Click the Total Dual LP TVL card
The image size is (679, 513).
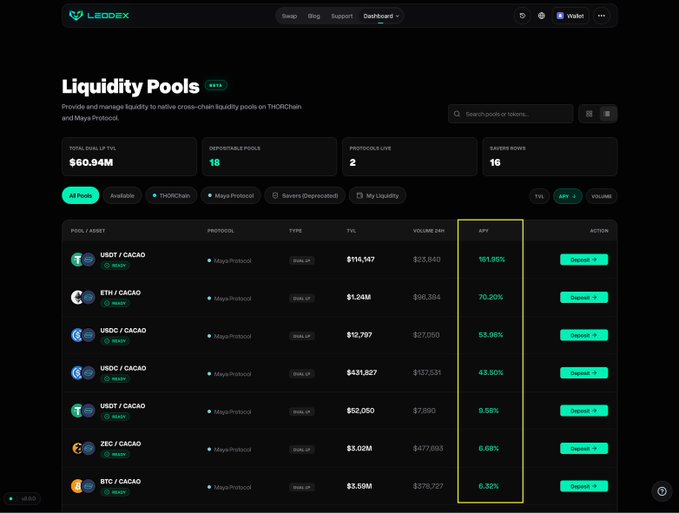(x=129, y=156)
